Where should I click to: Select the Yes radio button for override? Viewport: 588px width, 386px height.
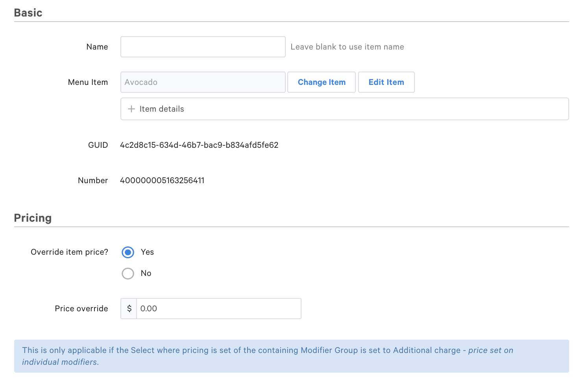[x=128, y=252]
